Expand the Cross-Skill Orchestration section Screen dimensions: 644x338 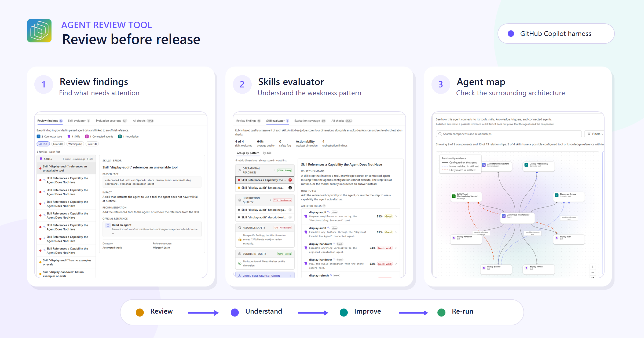click(x=265, y=275)
